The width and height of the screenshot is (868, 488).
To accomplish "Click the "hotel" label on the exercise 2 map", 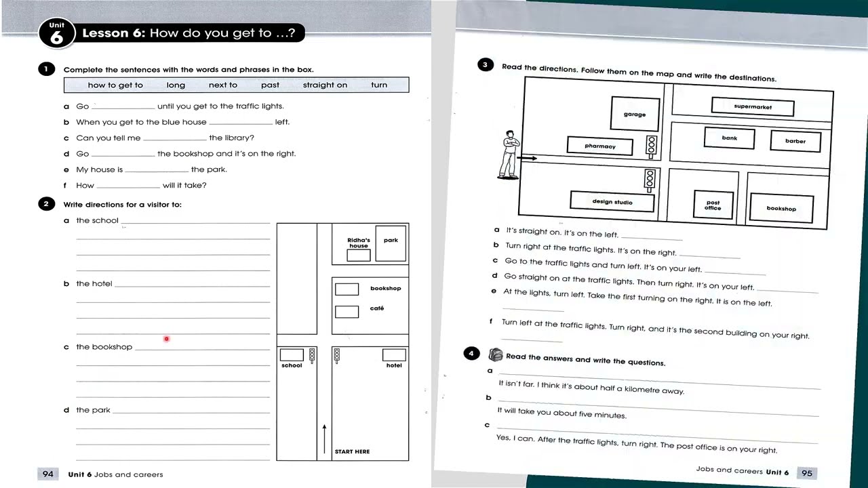I will tap(394, 366).
